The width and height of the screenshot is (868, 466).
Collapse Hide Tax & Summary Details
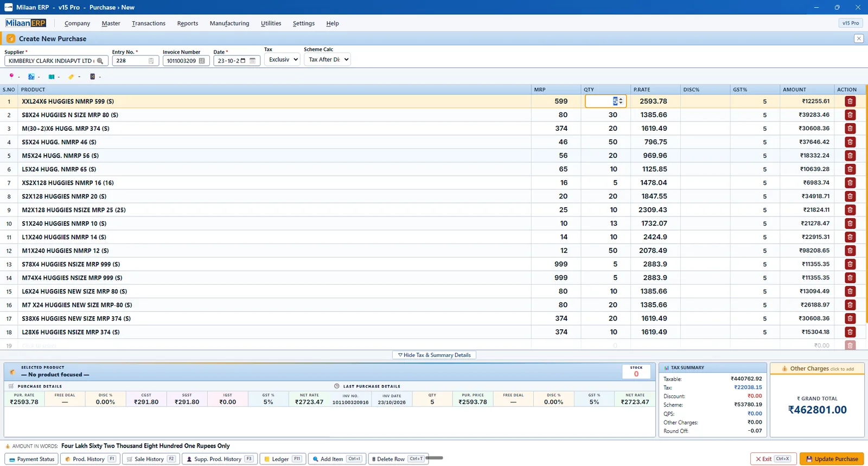(435, 355)
